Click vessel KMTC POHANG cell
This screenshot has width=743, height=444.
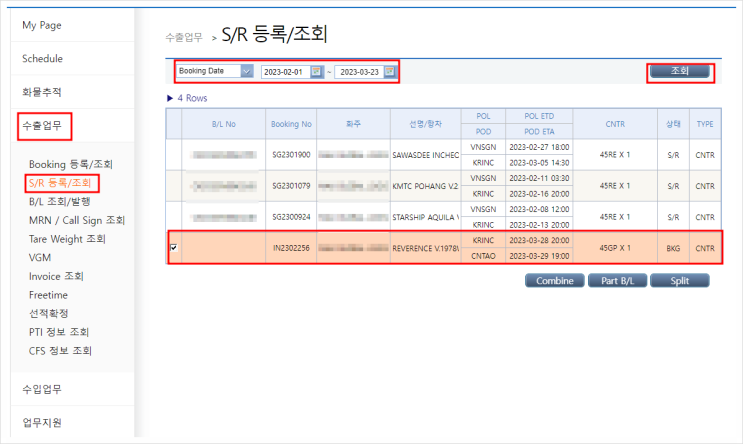(426, 186)
